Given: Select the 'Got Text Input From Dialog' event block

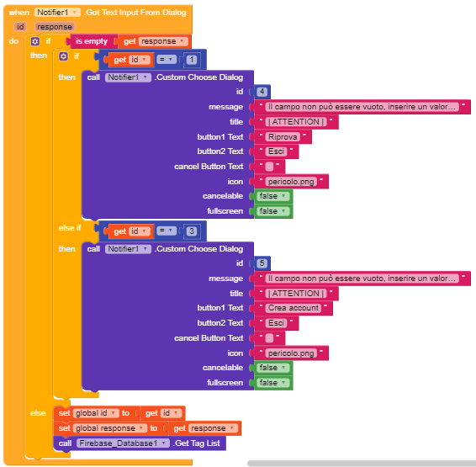Looking at the screenshot, I should coord(135,13).
